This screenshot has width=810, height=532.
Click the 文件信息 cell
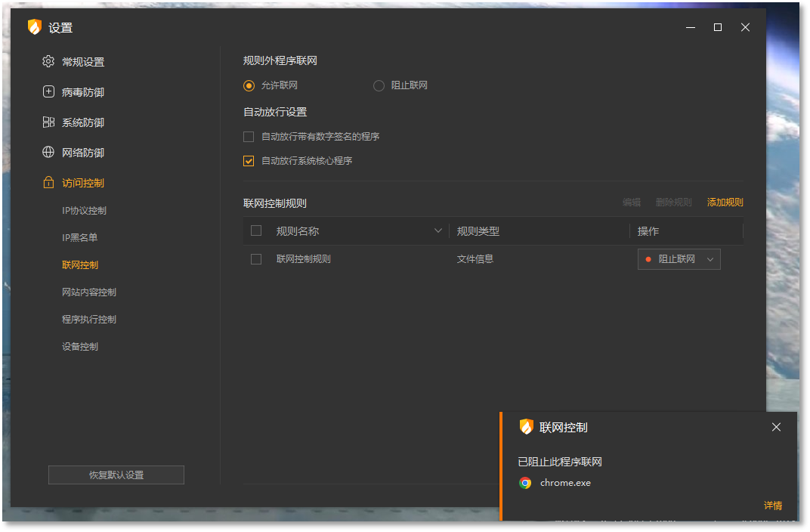475,259
